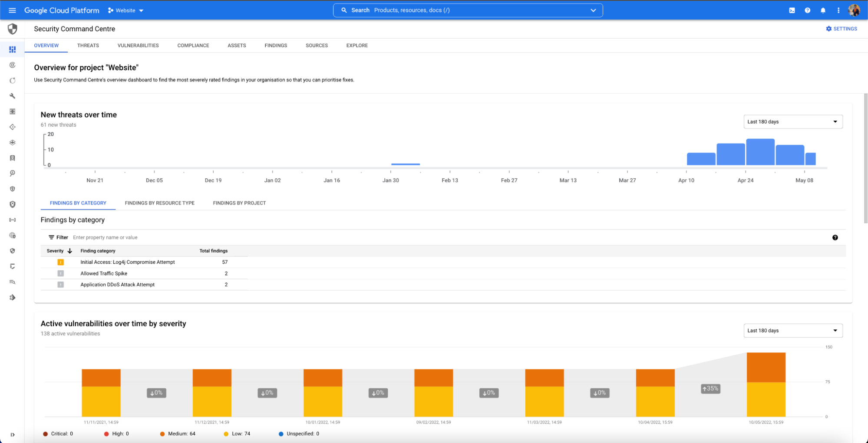This screenshot has height=443, width=868.
Task: Click the Filter icon above findings table
Action: [x=51, y=237]
